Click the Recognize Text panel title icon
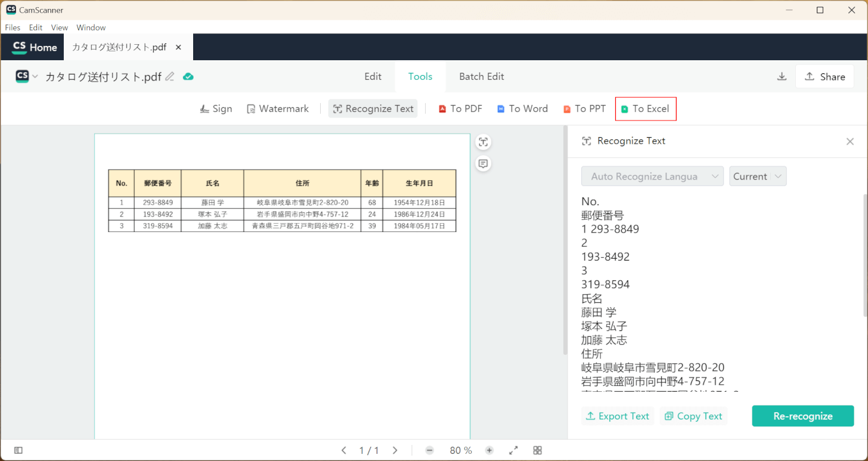868x461 pixels. 587,141
